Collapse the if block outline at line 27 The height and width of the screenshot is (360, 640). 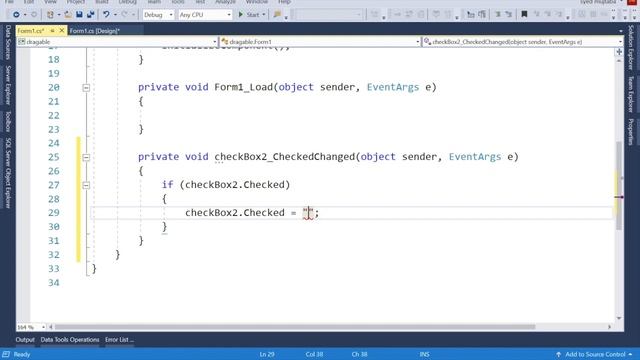pos(86,185)
